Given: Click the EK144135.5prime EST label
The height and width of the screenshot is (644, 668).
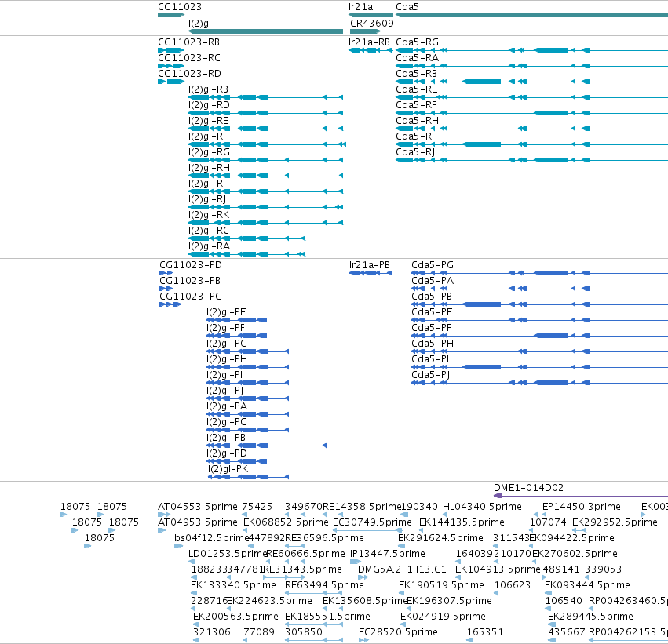Looking at the screenshot, I should click(x=462, y=522).
